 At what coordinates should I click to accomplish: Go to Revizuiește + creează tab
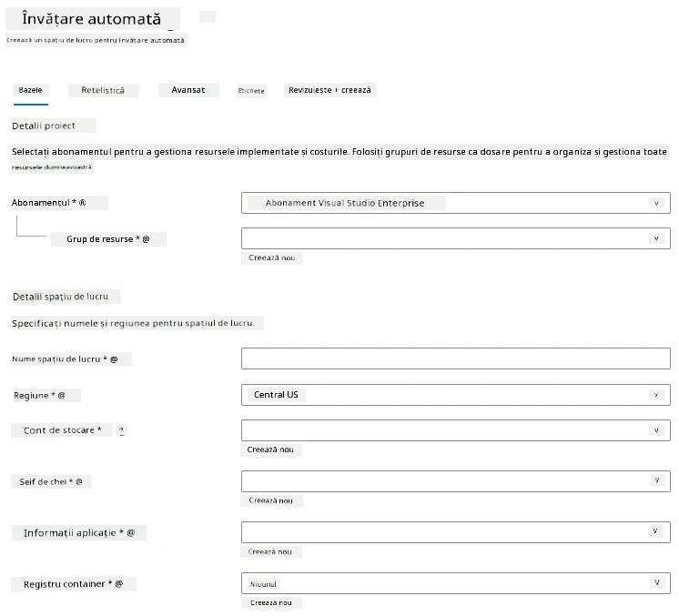(330, 90)
